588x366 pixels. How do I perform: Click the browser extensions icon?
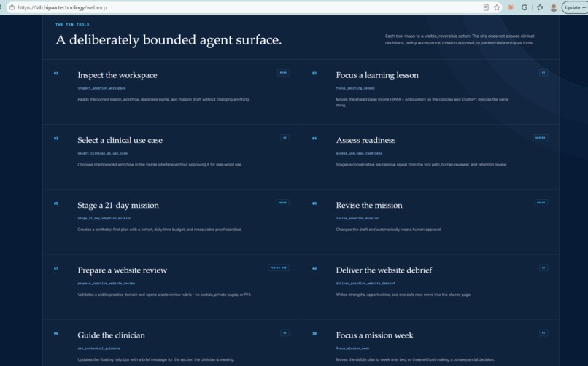tap(525, 7)
